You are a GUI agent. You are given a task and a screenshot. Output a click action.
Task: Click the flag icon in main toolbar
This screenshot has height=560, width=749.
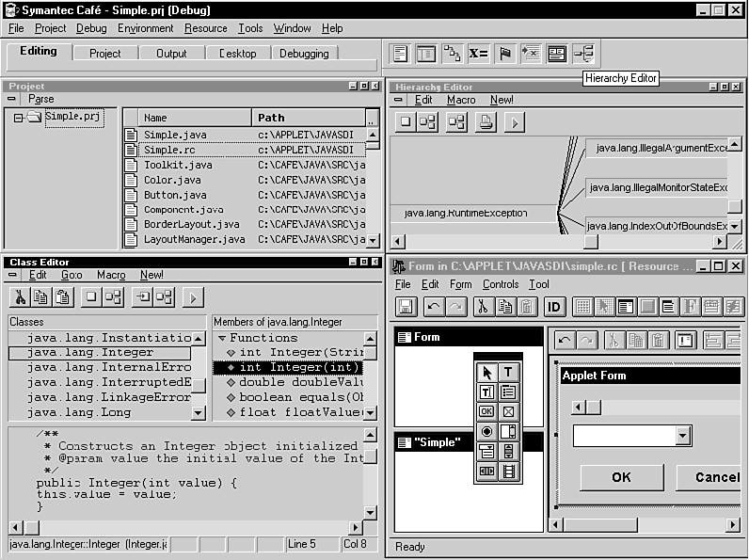[x=505, y=54]
